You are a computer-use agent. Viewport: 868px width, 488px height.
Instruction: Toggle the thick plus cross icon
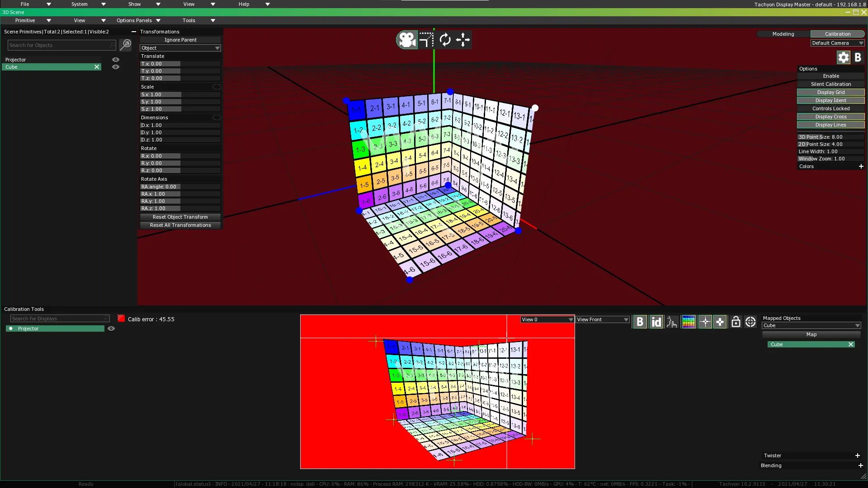(x=720, y=322)
